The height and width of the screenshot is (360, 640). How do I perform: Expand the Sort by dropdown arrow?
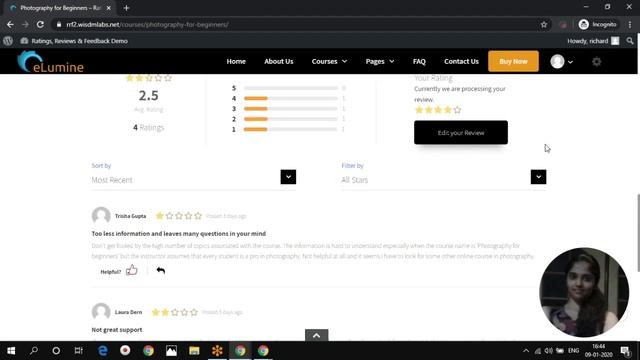pyautogui.click(x=288, y=177)
